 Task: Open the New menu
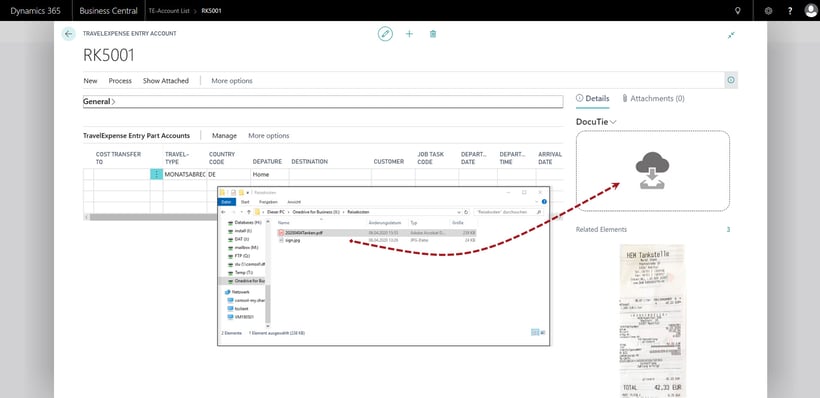pos(90,81)
